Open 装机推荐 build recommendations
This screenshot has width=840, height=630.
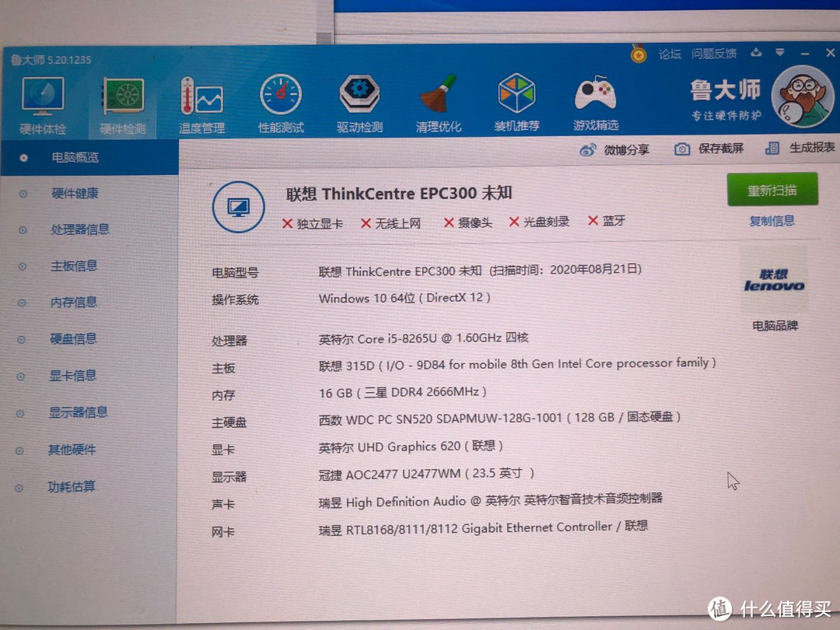516,101
